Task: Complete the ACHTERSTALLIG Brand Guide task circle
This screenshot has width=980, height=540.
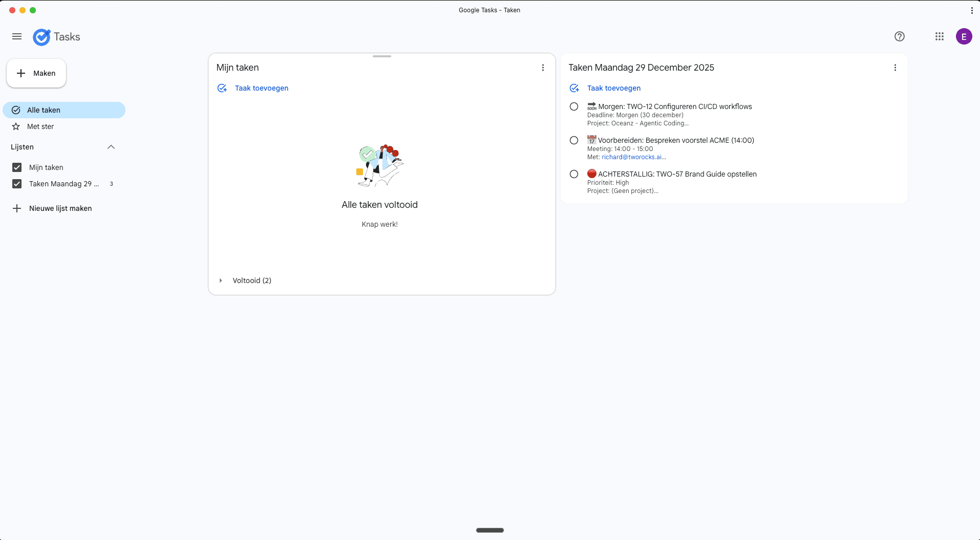Action: pos(573,174)
